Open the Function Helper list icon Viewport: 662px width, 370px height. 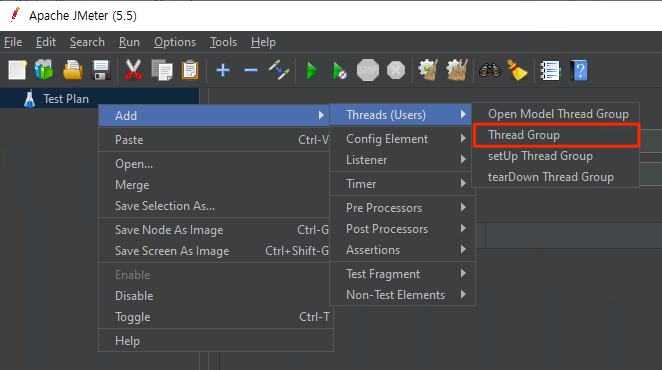[x=551, y=70]
